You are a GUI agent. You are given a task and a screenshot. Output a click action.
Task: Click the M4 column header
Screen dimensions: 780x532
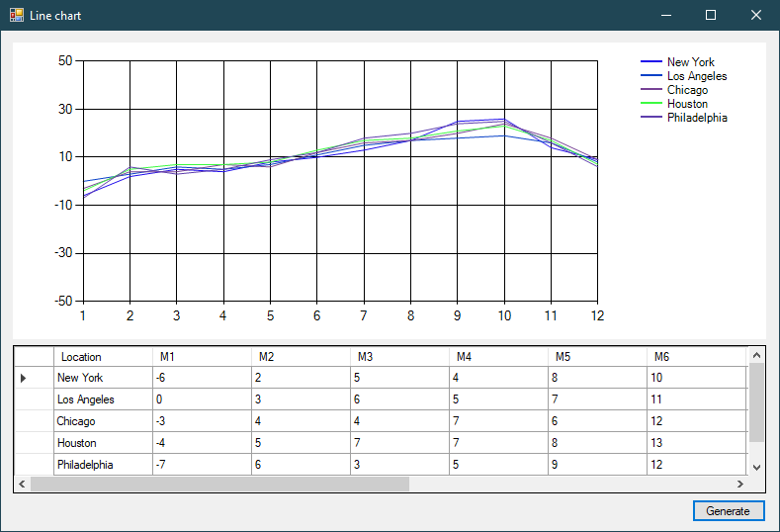498,357
